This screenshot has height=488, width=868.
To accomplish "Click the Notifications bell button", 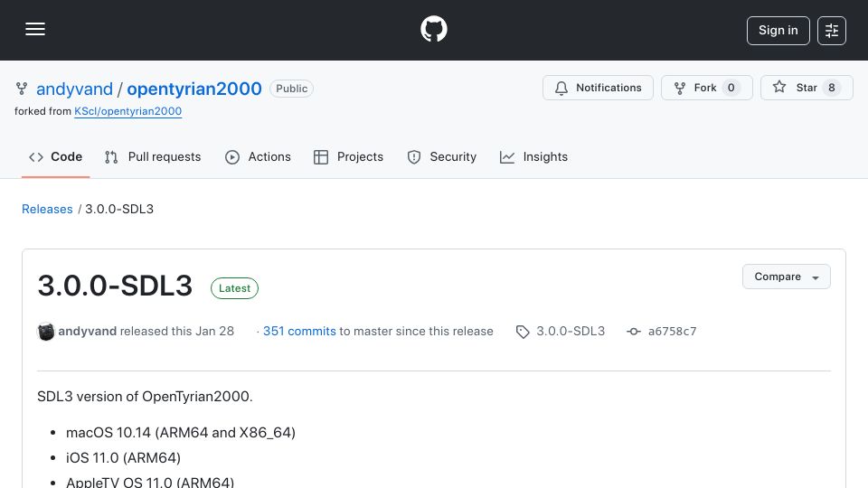I will (x=598, y=88).
